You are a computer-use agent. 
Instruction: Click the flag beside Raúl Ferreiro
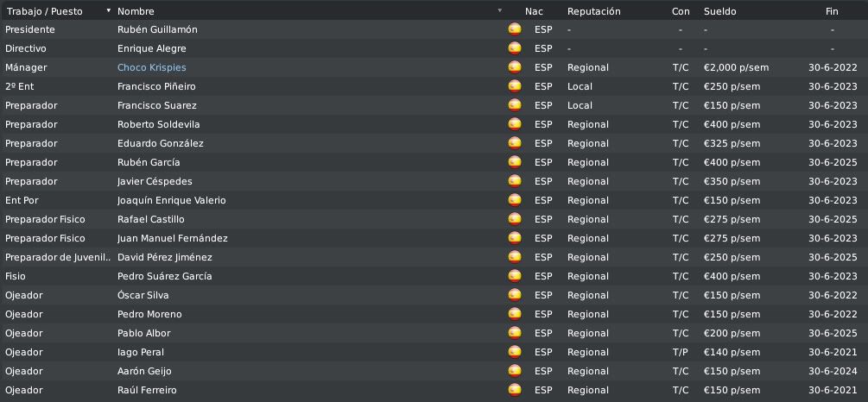click(x=515, y=390)
